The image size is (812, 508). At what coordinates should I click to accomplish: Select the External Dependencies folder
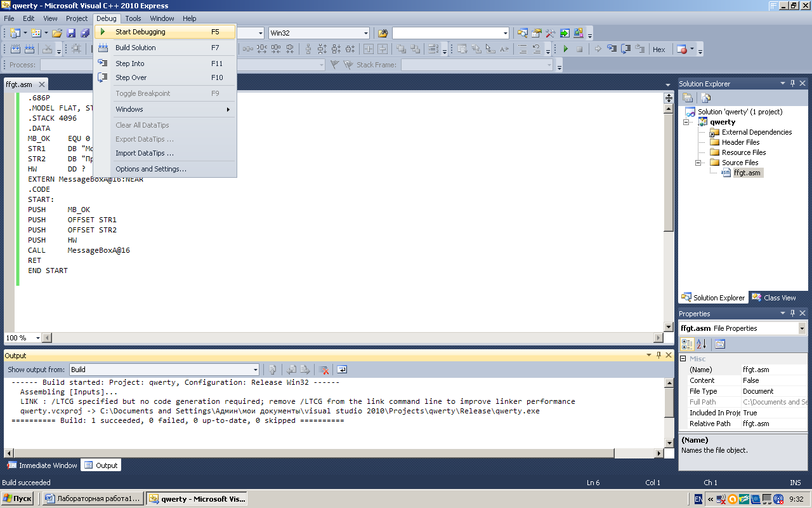757,132
